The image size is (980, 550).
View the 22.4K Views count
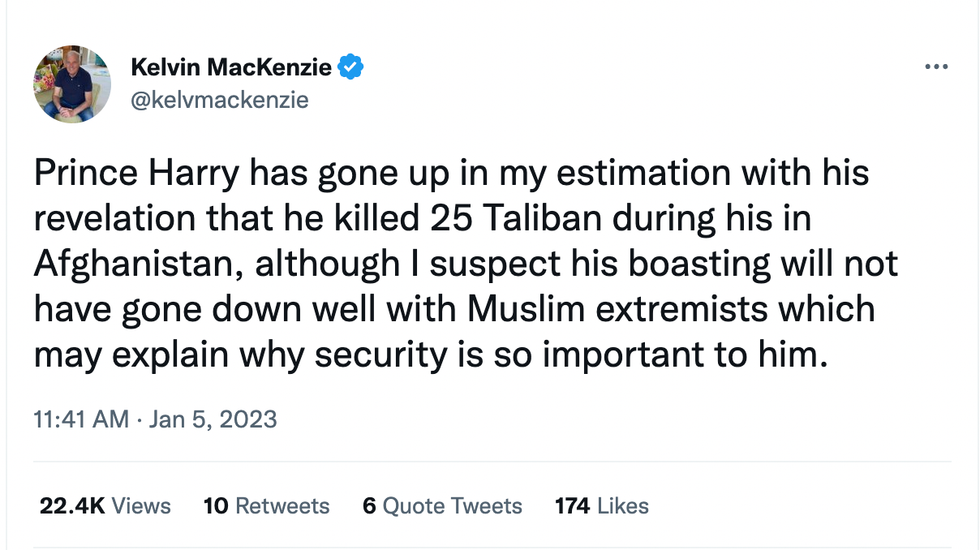click(x=105, y=506)
